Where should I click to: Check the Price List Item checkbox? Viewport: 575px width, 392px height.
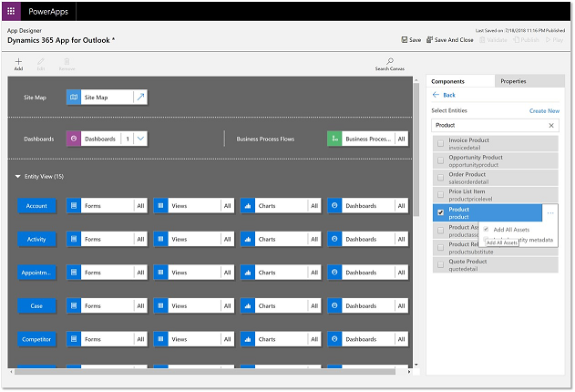pos(440,195)
